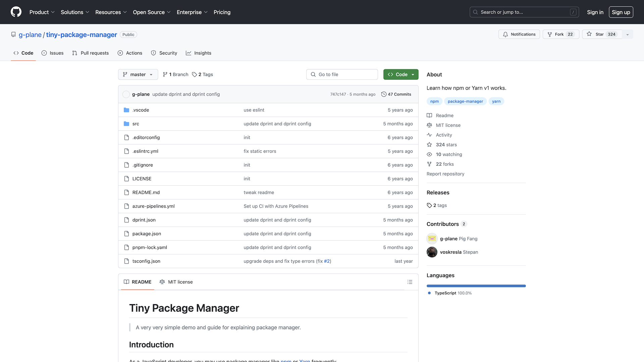Click 'Set up CI with Azure Pipelines' message
644x362 pixels.
pos(276,206)
